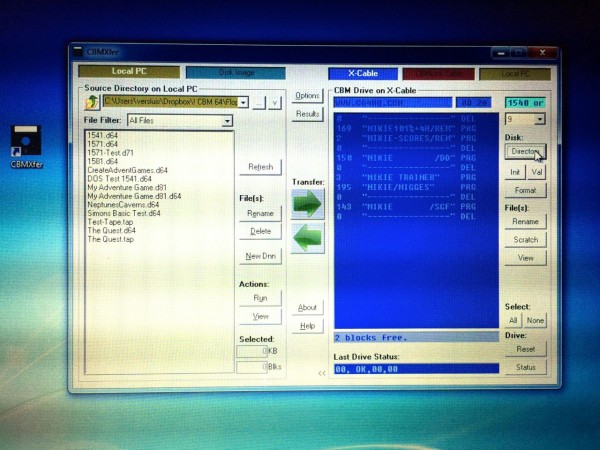
Task: Click the Scratch button
Action: click(x=525, y=240)
